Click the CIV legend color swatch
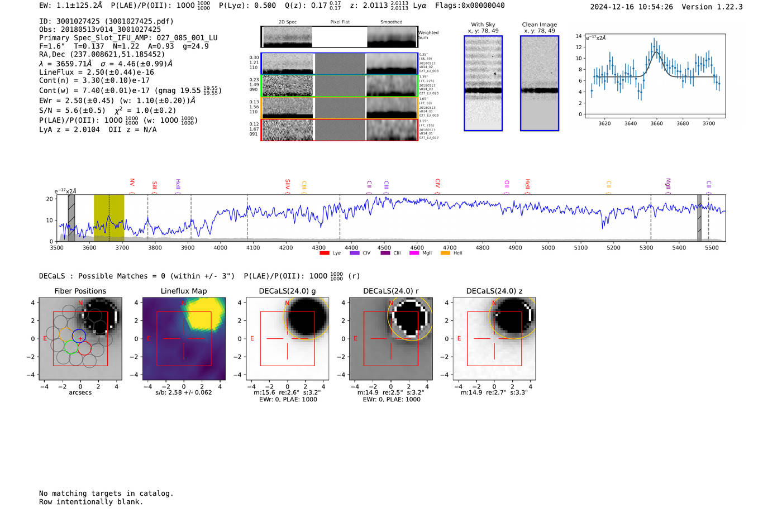 click(354, 253)
